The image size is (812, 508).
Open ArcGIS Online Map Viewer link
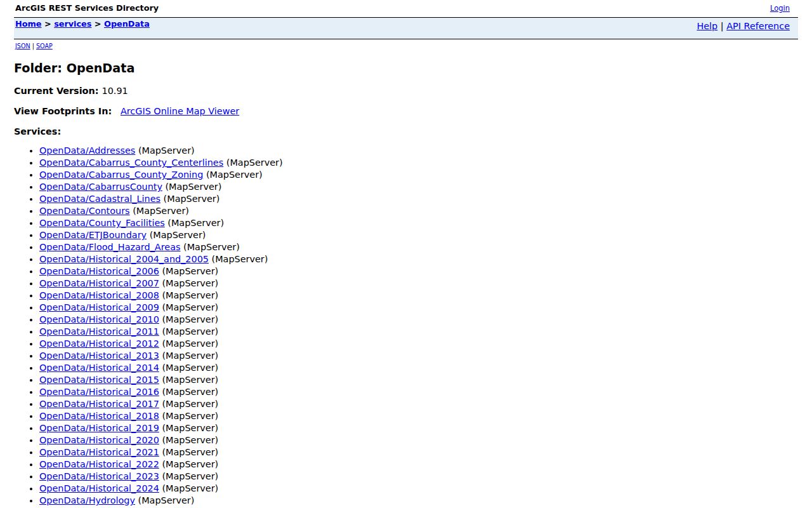click(x=180, y=111)
